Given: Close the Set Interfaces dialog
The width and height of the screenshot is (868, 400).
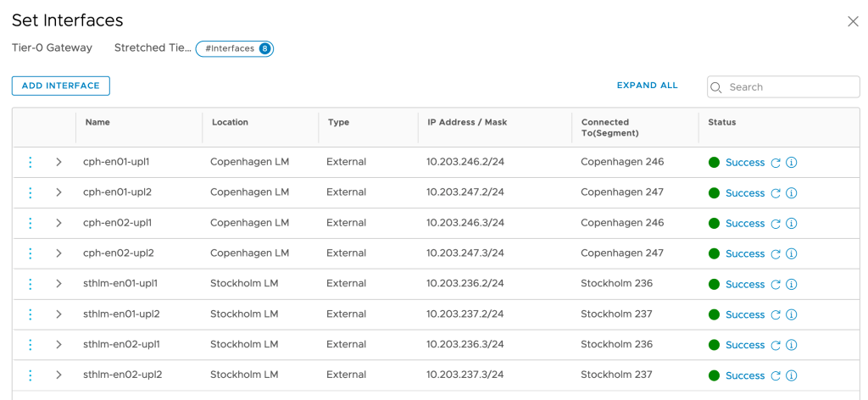Looking at the screenshot, I should 853,21.
